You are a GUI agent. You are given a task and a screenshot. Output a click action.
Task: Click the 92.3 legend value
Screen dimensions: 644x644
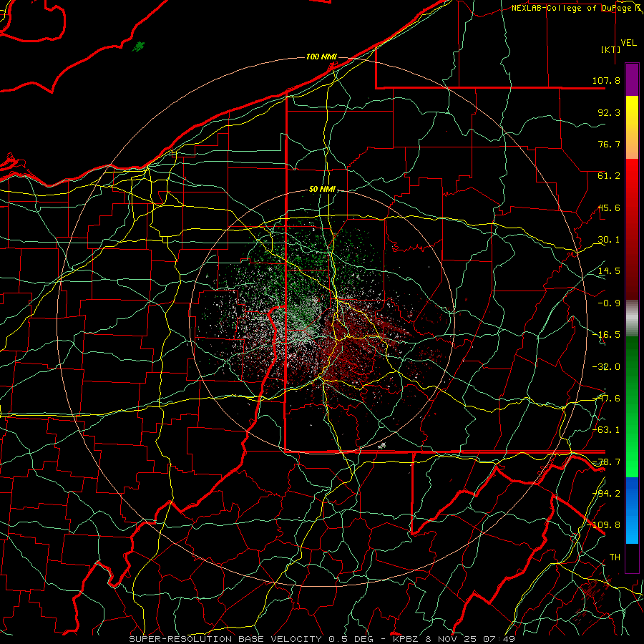tap(609, 112)
